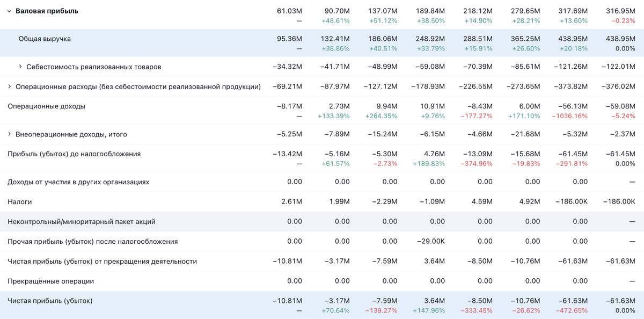The width and height of the screenshot is (644, 319).
Task: Select the Прекращённые операции row label
Action: click(x=50, y=281)
